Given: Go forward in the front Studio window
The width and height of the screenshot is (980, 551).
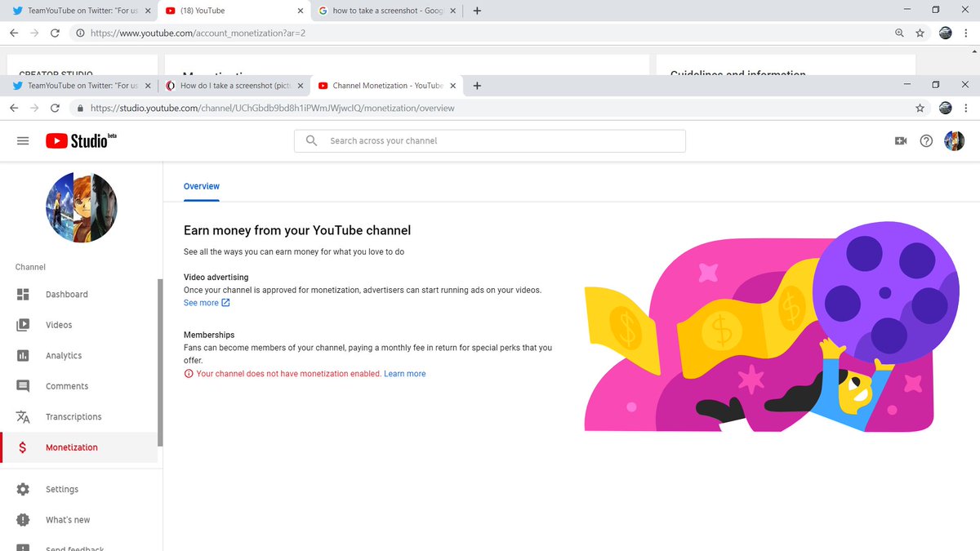Looking at the screenshot, I should pos(34,108).
